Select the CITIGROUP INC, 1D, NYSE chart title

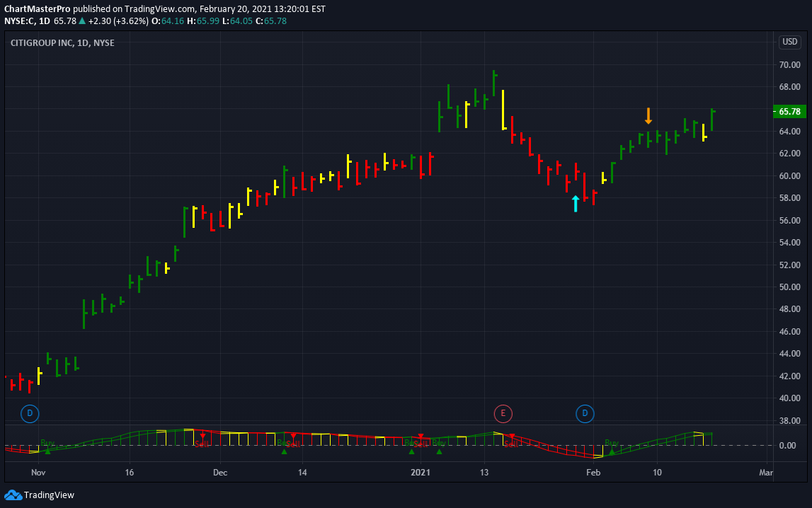[63, 42]
